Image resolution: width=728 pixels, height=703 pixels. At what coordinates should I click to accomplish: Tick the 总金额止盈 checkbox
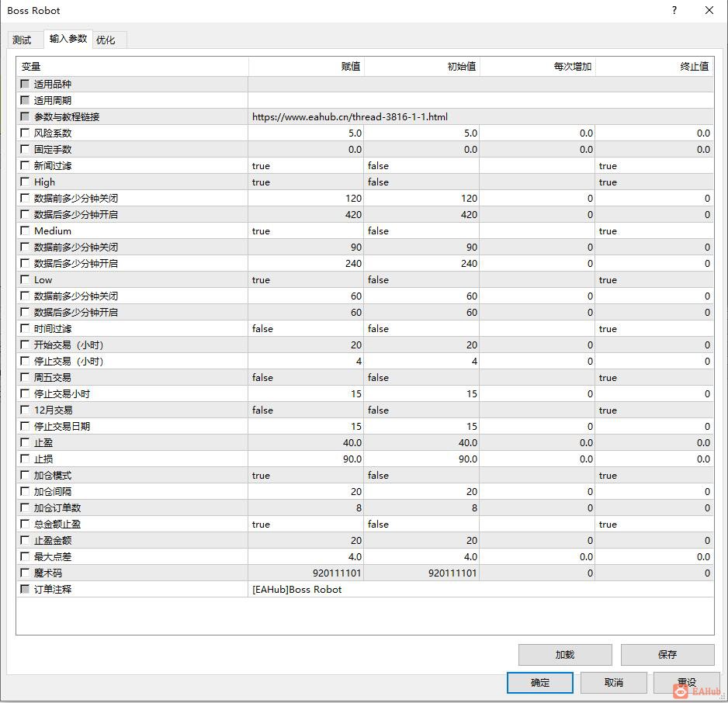[25, 524]
